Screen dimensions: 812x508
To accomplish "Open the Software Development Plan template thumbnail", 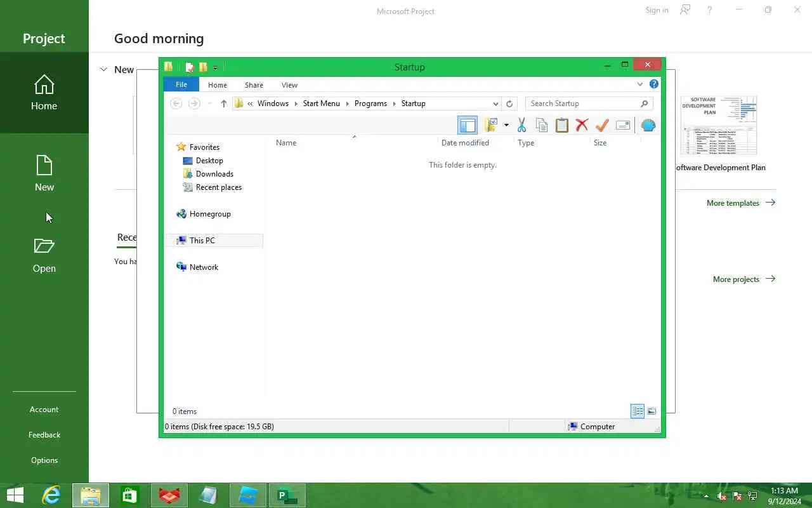I will click(719, 126).
